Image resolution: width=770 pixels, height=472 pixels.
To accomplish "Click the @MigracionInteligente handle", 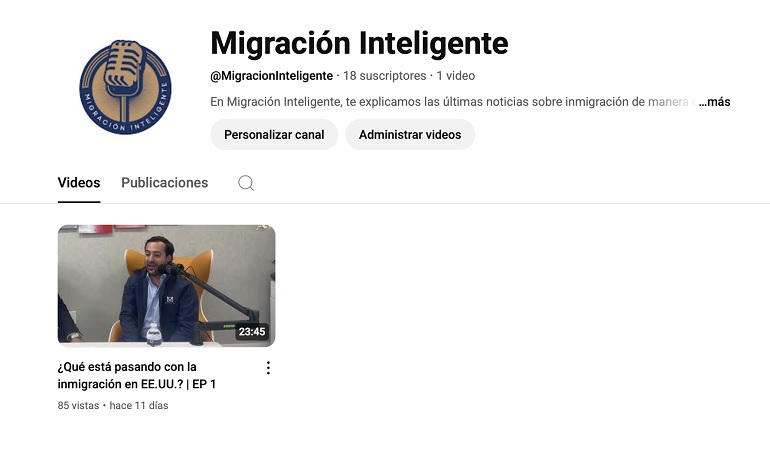I will click(272, 76).
